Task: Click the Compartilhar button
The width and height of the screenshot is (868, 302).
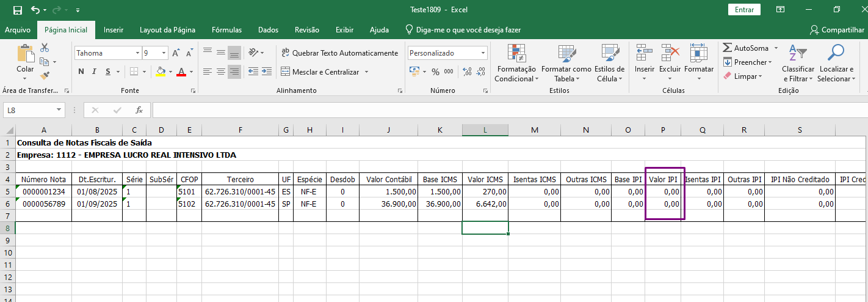Action: coord(836,30)
